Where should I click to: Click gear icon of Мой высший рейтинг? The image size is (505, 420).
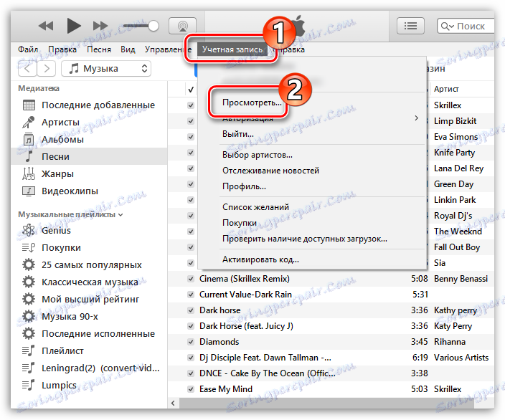tap(29, 299)
